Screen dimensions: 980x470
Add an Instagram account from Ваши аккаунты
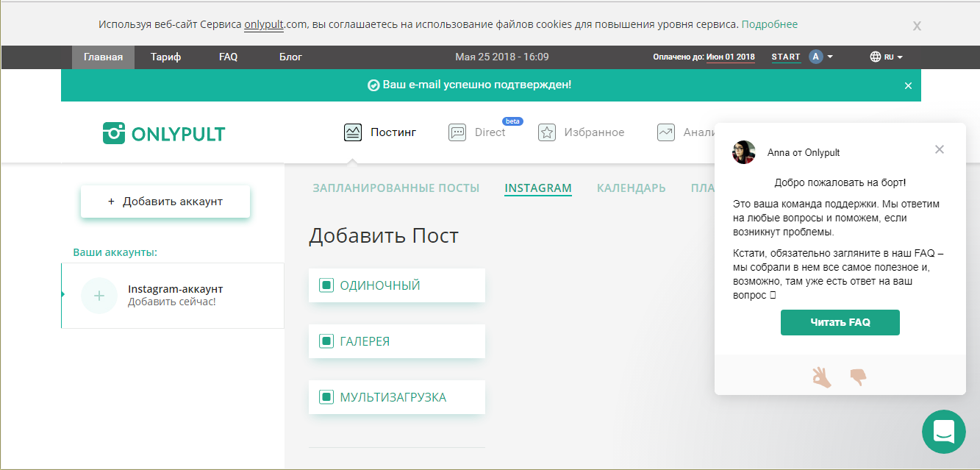coord(172,296)
